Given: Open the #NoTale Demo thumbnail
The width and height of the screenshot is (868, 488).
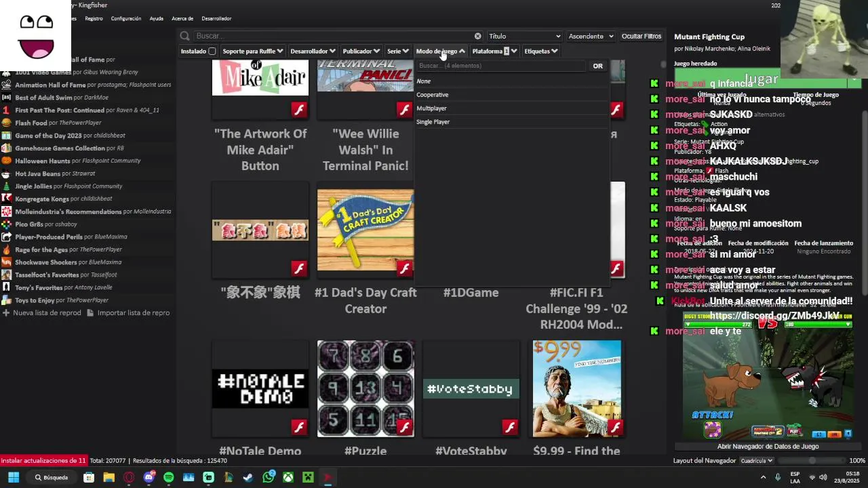Looking at the screenshot, I should [x=260, y=389].
